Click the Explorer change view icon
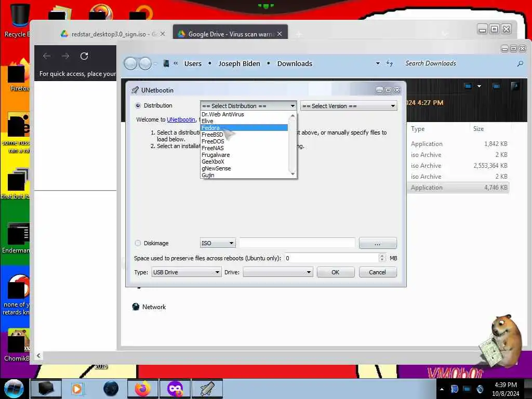532x399 pixels. tap(468, 86)
